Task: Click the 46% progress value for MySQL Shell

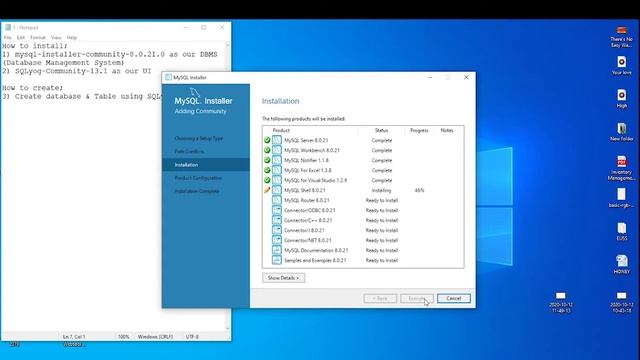Action: [x=419, y=190]
